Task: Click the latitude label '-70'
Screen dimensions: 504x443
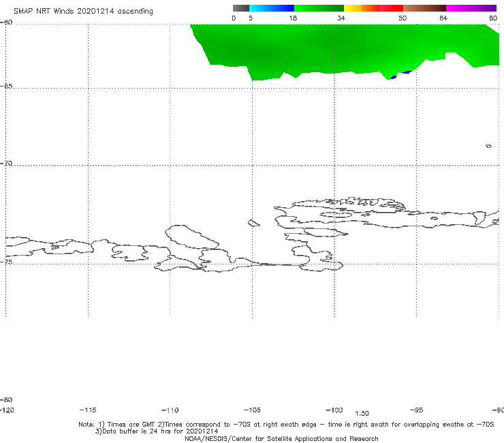Action: [x=6, y=164]
